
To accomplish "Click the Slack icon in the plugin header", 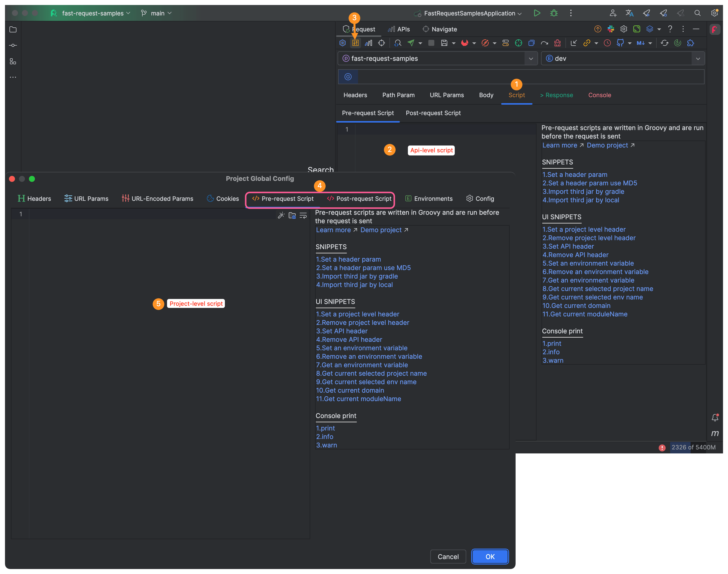I will tap(611, 29).
